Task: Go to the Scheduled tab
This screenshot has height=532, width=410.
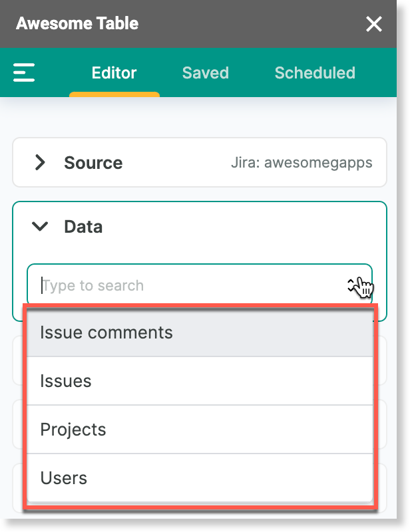Action: point(315,72)
